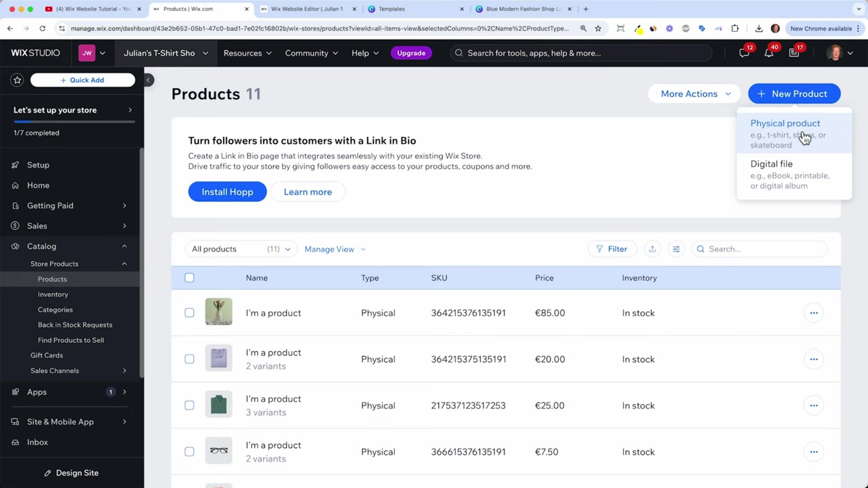Tick the checkbox for the €85.00 product

pyautogui.click(x=189, y=313)
